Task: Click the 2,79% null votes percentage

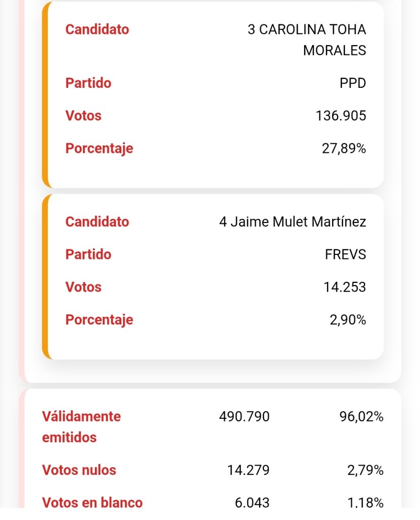Action: [x=365, y=470]
